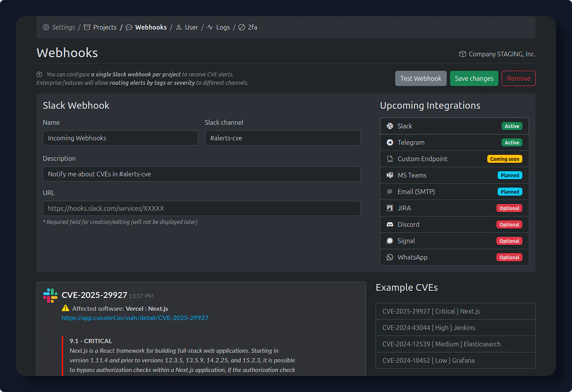This screenshot has height=392, width=572.
Task: Click the Discord icon in integrations list
Action: [390, 224]
